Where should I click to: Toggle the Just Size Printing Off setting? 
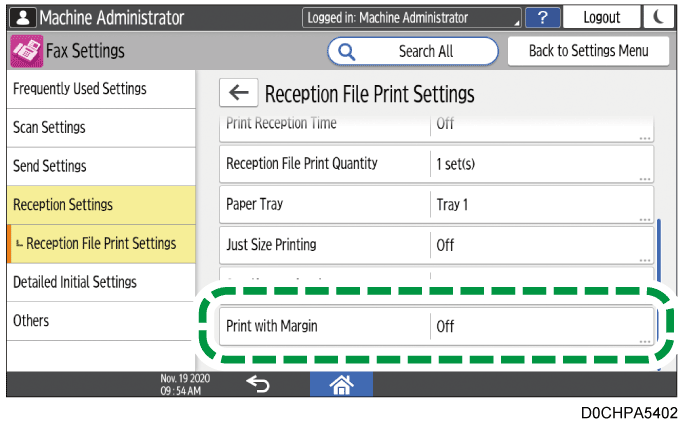pos(542,244)
